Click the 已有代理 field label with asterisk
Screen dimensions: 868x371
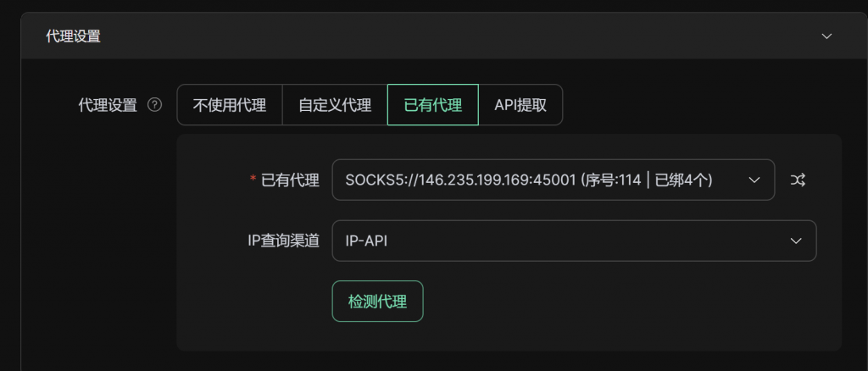(290, 180)
